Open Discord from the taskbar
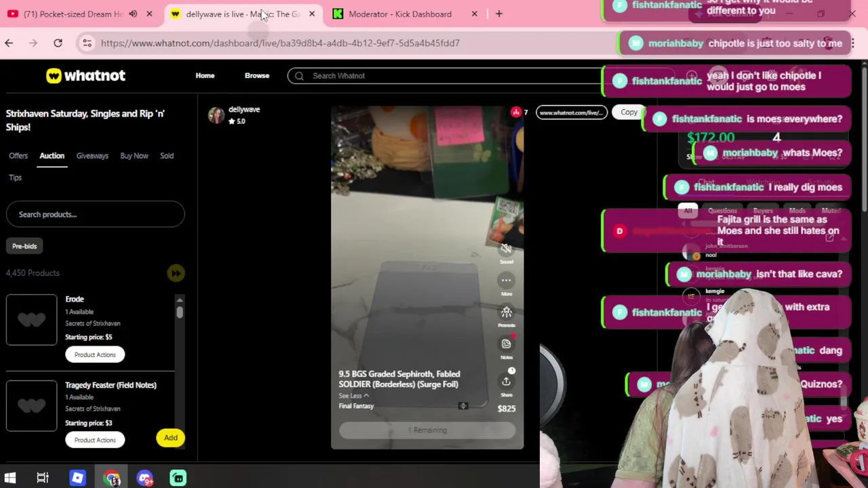This screenshot has height=488, width=868. (145, 479)
